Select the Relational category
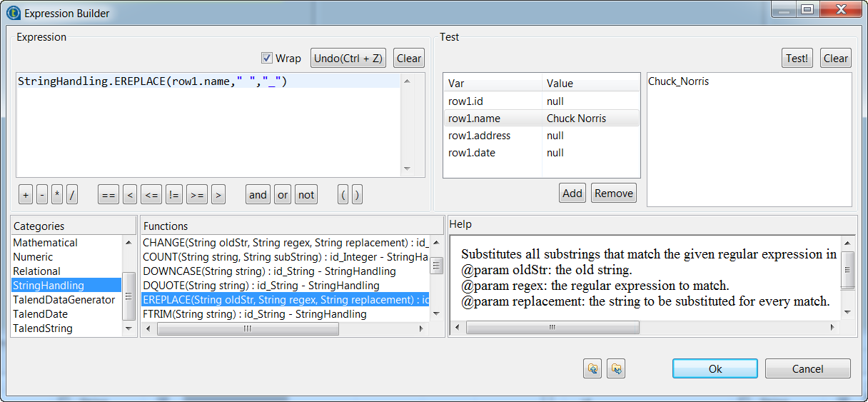Screen dimensions: 868x402 66,271
